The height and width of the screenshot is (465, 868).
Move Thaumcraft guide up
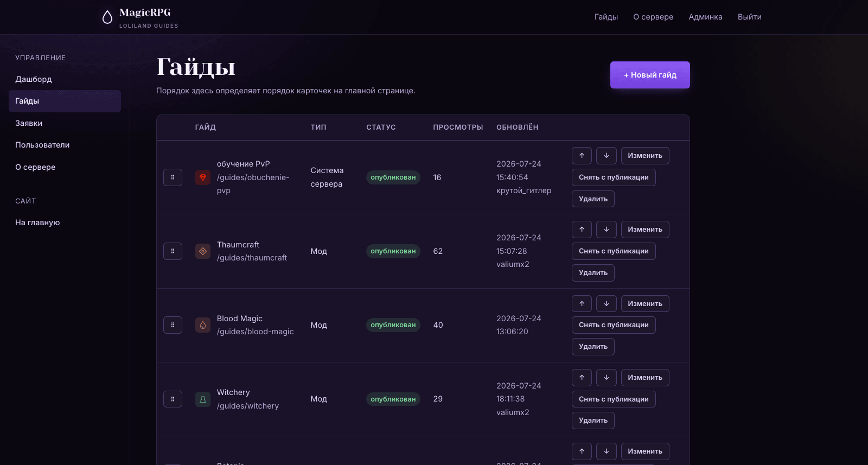582,230
